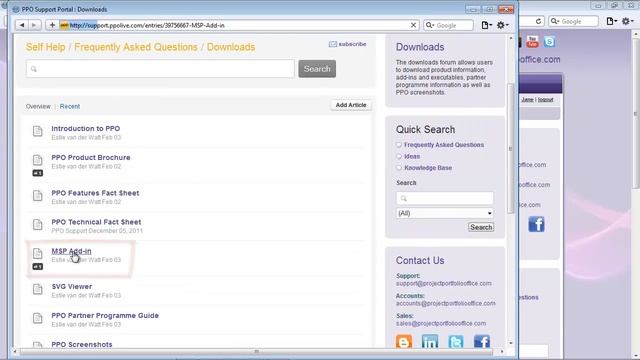Click the YouTube icon in background window

click(532, 41)
